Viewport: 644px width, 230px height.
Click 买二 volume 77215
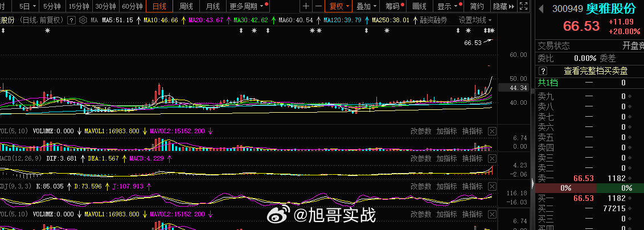coord(614,208)
